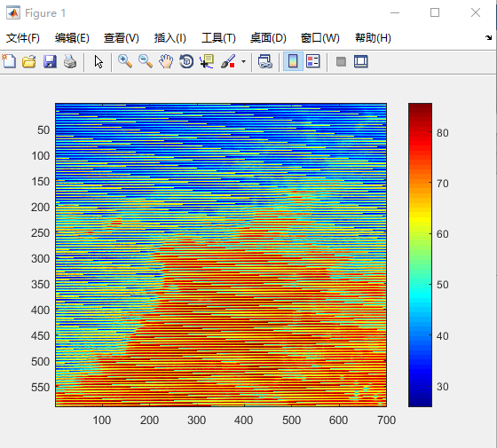Image resolution: width=497 pixels, height=448 pixels.
Task: Open the 文件(F) menu
Action: point(23,38)
